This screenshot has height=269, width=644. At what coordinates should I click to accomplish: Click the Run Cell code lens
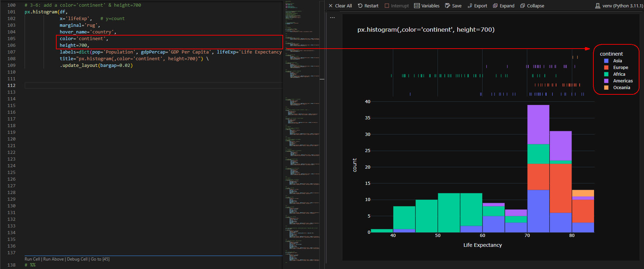[x=32, y=259]
